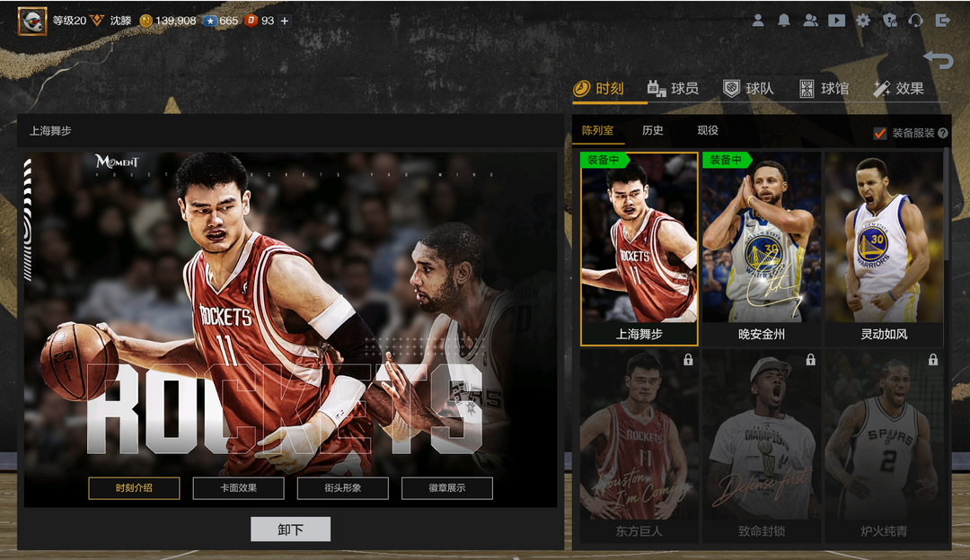Screen dimensions: 970x560
Task: Select the 上海舞步 moment card
Action: [x=639, y=249]
